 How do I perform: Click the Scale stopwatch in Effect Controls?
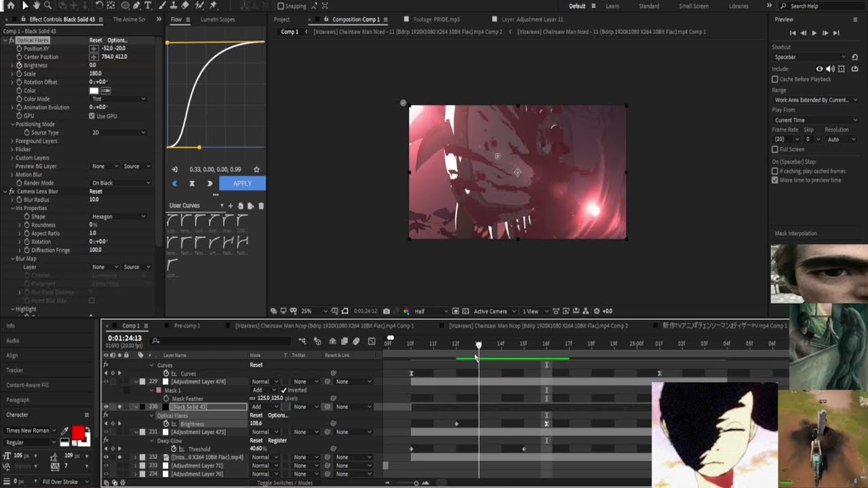(19, 73)
